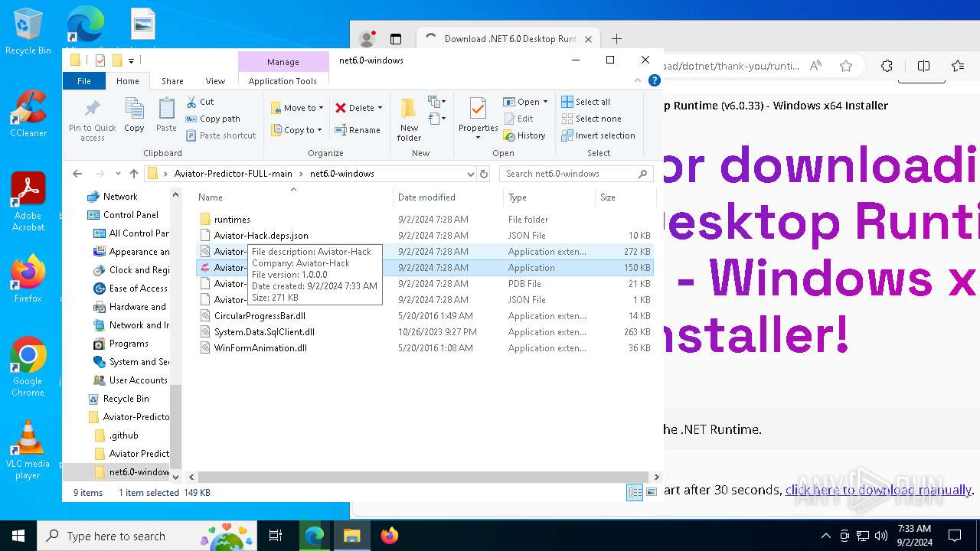The height and width of the screenshot is (551, 980).
Task: Click the Properties quick access toolbar icon
Action: [100, 60]
